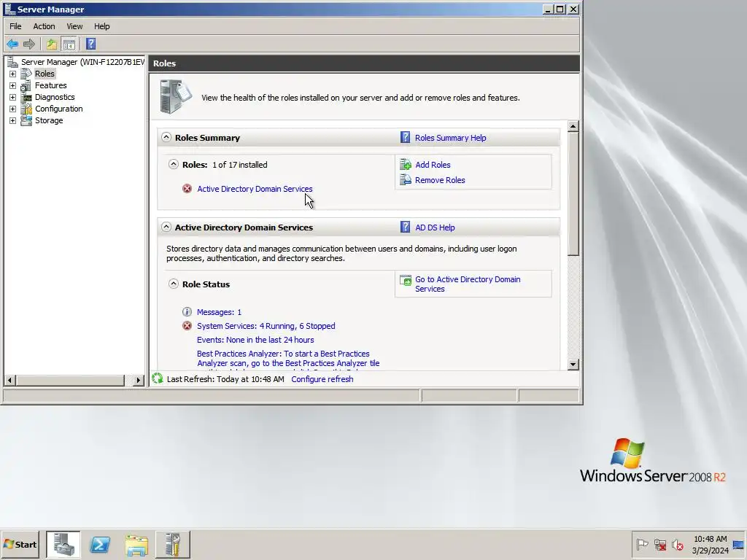Click the muted volume tray icon
Image resolution: width=747 pixels, height=560 pixels.
[x=678, y=544]
